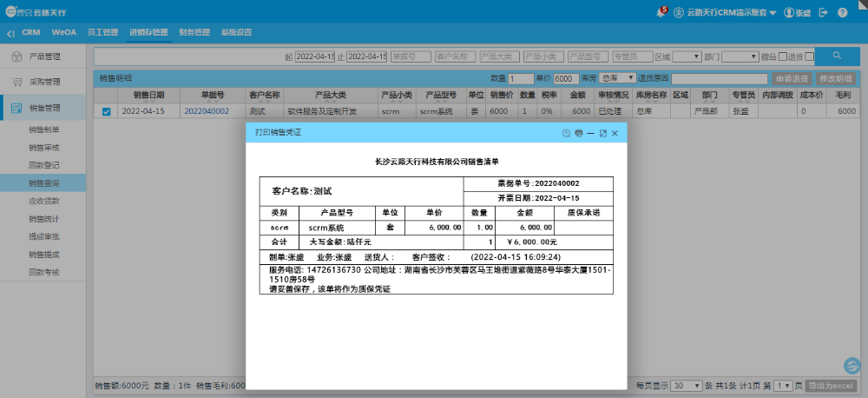Click the 产品大类 search field

499,56
